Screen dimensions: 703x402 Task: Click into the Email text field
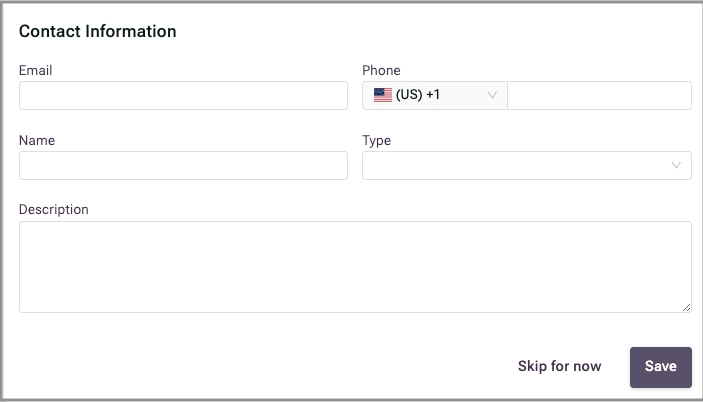click(x=183, y=96)
